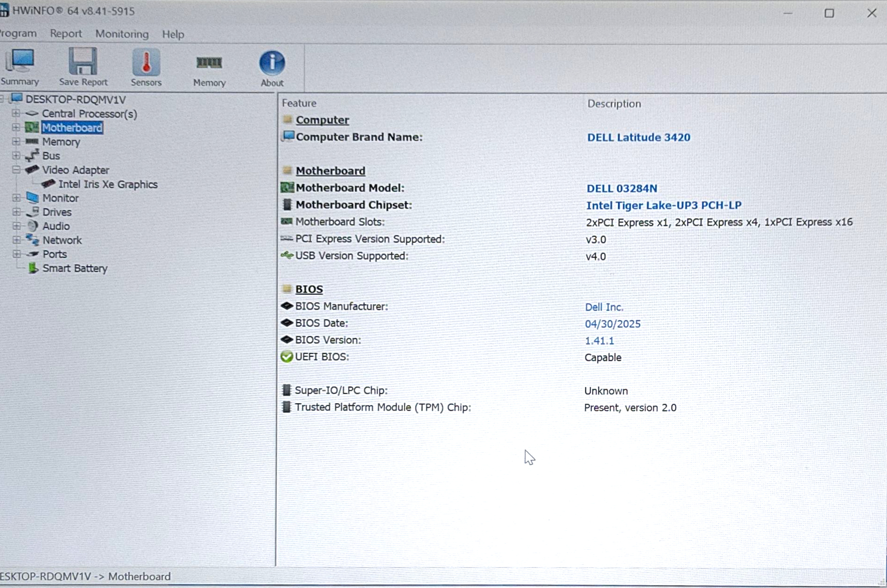The height and width of the screenshot is (588, 887).
Task: Minimize the HWiNFO window
Action: coord(788,13)
